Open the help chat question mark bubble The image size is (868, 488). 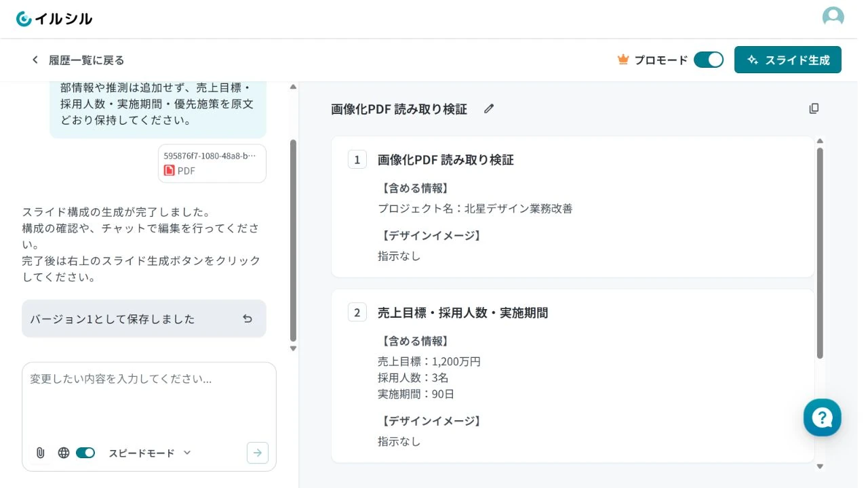(x=823, y=418)
